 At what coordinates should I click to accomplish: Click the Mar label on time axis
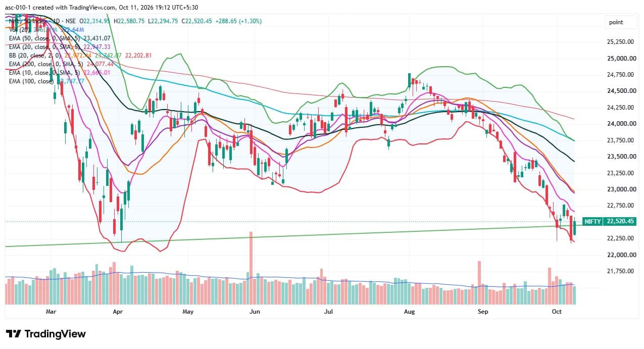[x=51, y=312]
